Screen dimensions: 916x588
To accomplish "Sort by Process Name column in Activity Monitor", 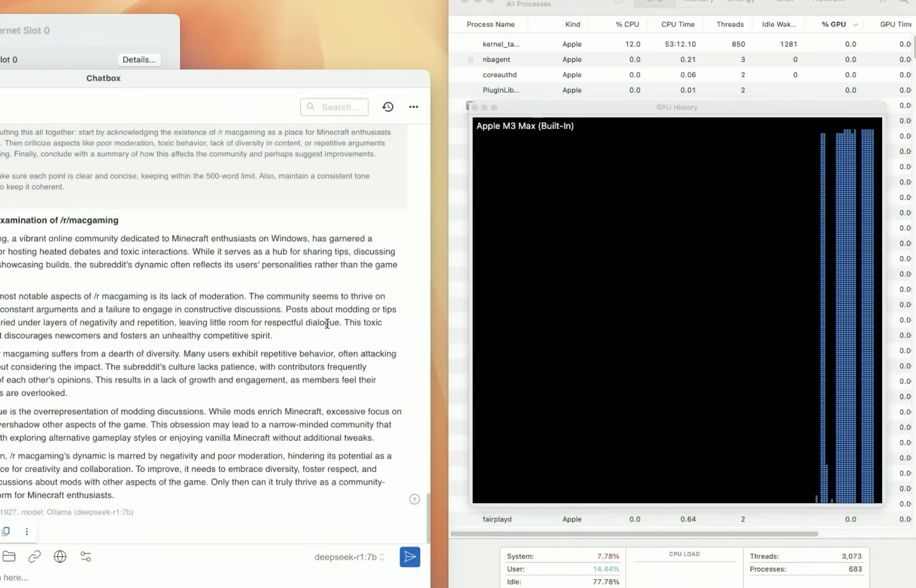I will (491, 24).
